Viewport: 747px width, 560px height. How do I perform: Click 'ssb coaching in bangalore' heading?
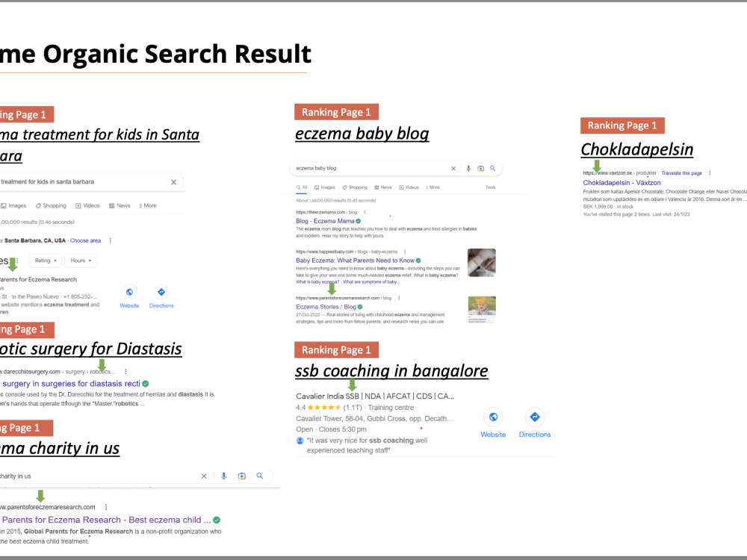[391, 371]
